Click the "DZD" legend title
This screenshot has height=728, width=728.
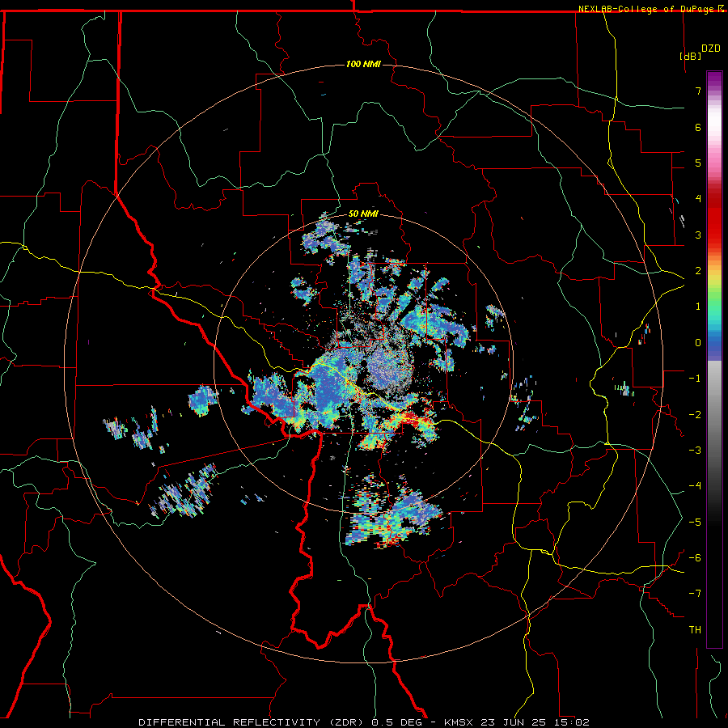[711, 49]
